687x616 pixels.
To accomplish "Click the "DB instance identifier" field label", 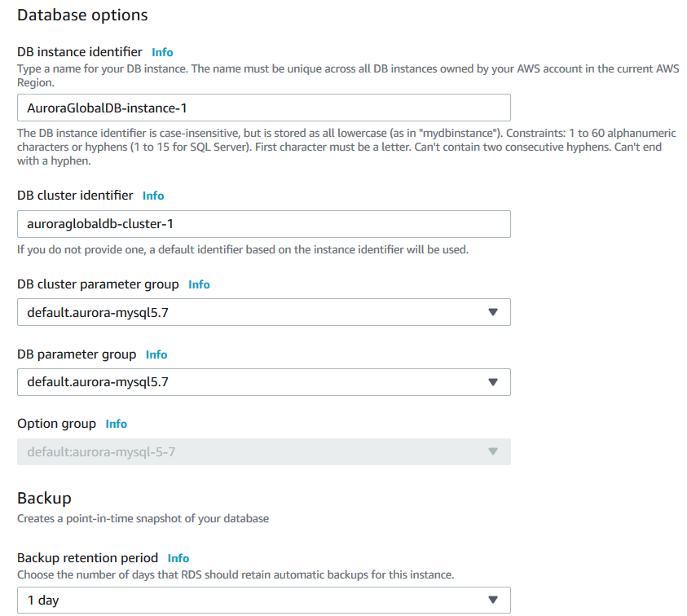I will tap(80, 52).
